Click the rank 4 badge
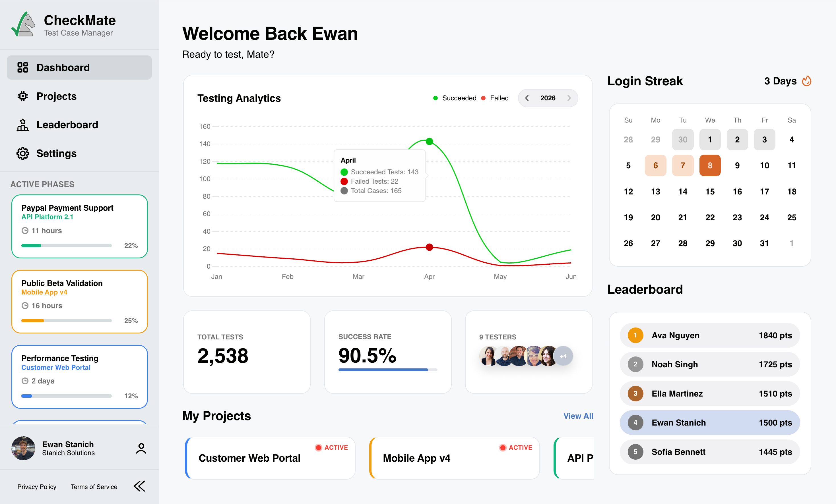Viewport: 836px width, 504px height. click(x=635, y=423)
